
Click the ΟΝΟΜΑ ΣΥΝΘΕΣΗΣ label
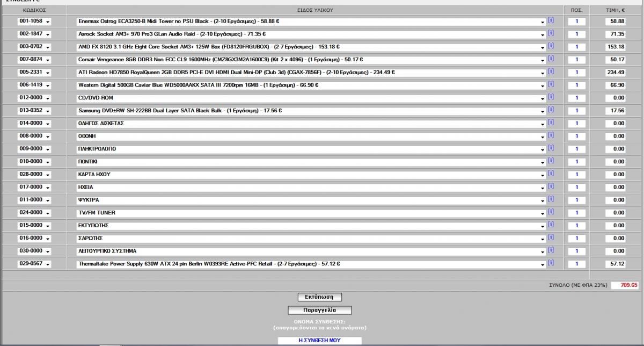tap(319, 321)
